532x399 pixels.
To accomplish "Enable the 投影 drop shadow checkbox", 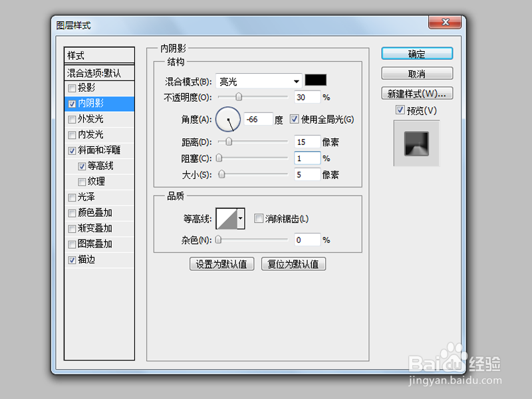I will pos(72,88).
